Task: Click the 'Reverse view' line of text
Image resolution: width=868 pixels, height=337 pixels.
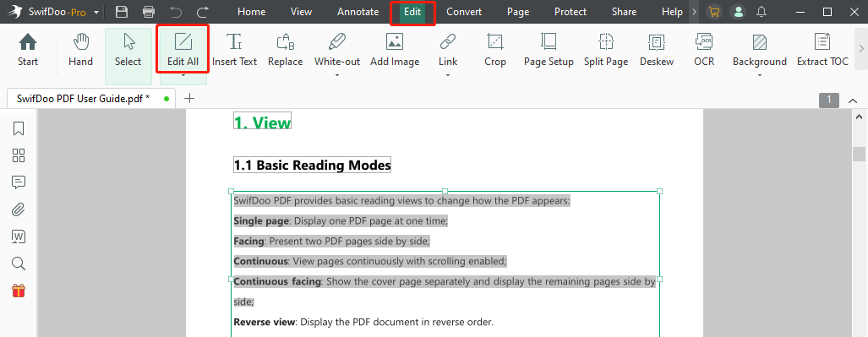Action: pos(363,322)
